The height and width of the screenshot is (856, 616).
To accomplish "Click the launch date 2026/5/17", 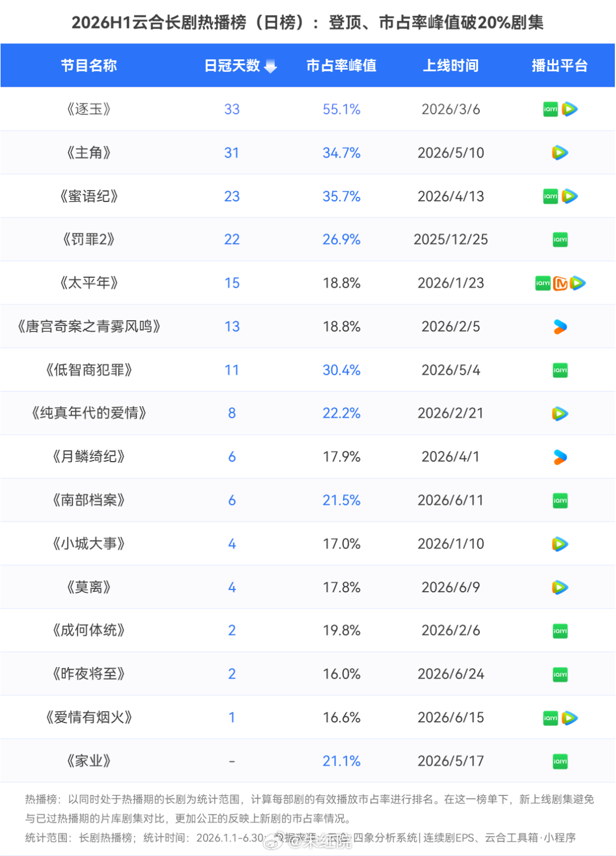I will 451,761.
